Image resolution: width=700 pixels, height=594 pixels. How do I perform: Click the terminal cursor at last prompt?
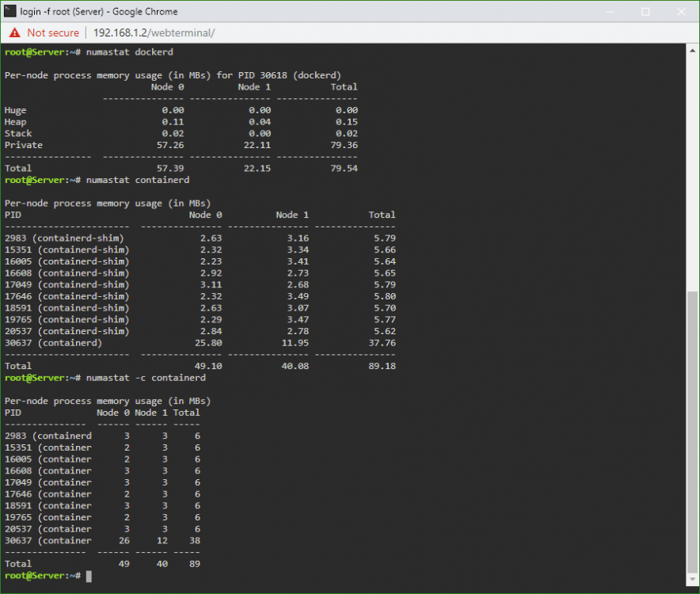(x=89, y=576)
